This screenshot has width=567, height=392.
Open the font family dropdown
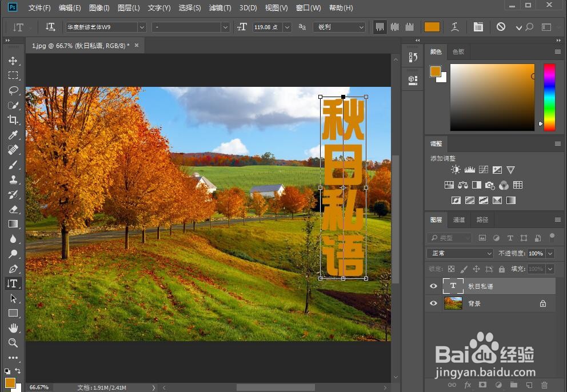(x=142, y=27)
